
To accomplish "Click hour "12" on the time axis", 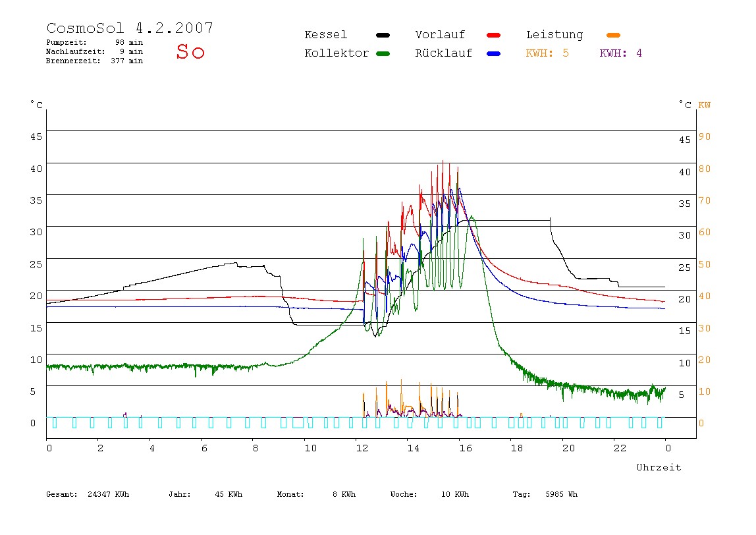I will (x=362, y=448).
